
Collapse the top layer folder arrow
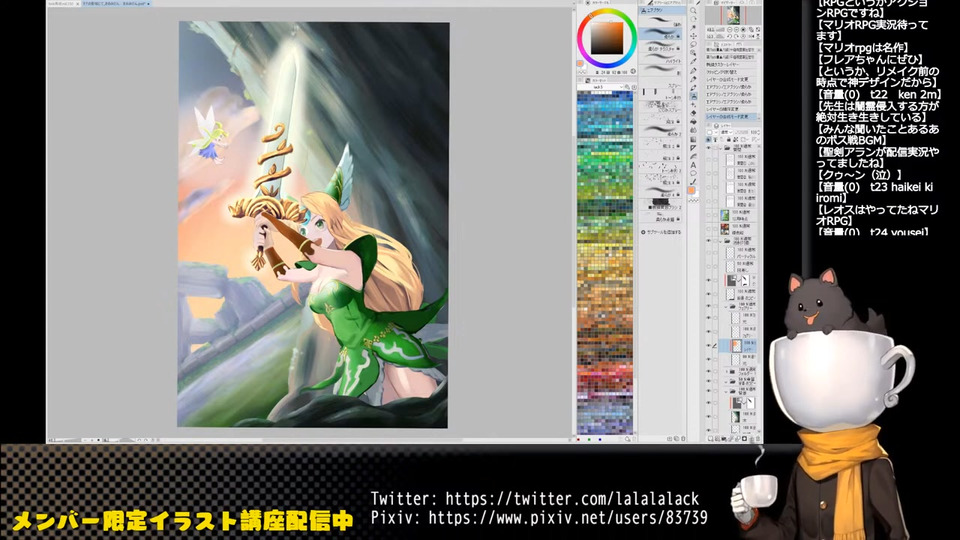click(x=721, y=149)
